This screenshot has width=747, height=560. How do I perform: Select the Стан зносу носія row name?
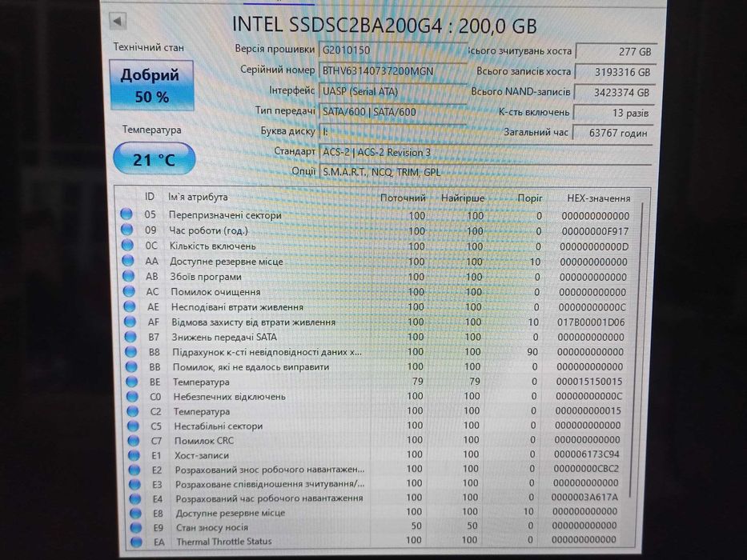click(212, 528)
